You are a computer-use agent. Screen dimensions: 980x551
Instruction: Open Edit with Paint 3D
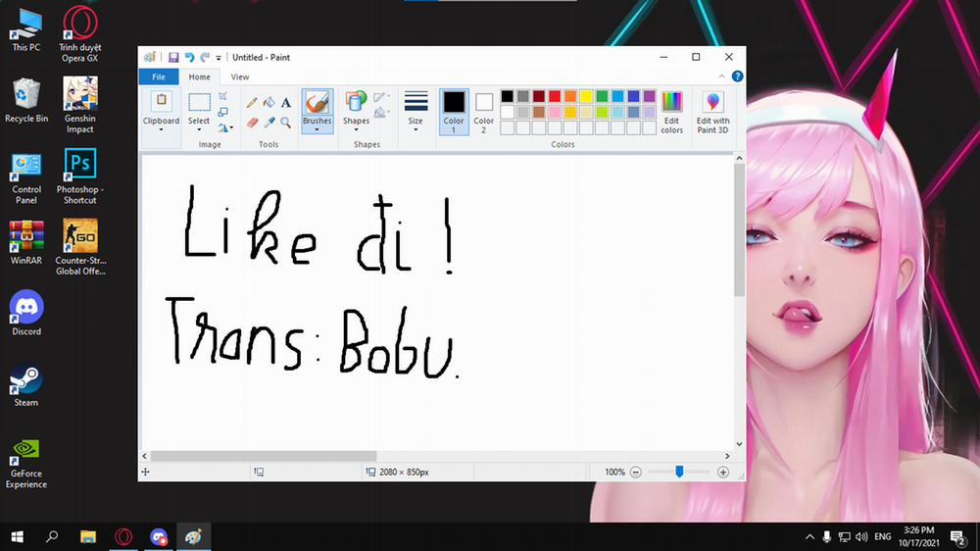pyautogui.click(x=712, y=112)
